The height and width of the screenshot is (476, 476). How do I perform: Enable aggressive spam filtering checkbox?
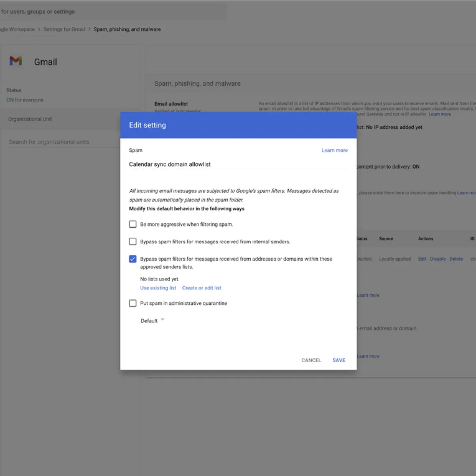click(x=133, y=224)
